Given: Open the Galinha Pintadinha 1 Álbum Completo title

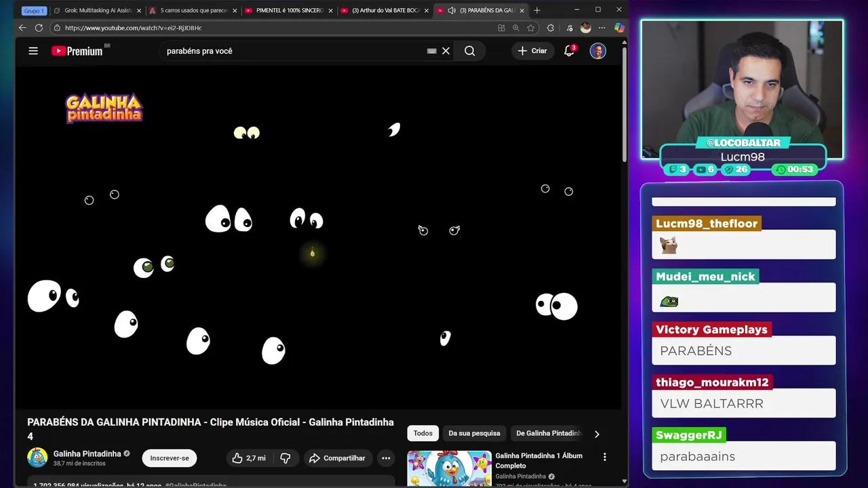Looking at the screenshot, I should 539,461.
